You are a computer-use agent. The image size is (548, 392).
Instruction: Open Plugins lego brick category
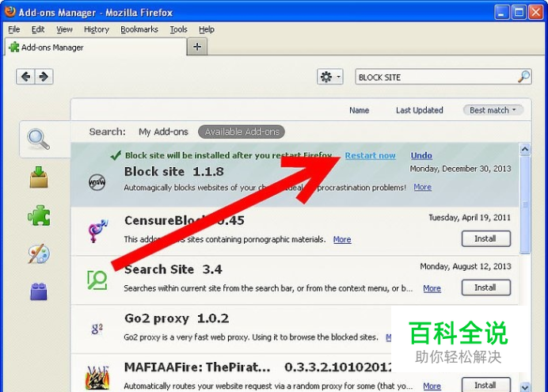pyautogui.click(x=39, y=291)
